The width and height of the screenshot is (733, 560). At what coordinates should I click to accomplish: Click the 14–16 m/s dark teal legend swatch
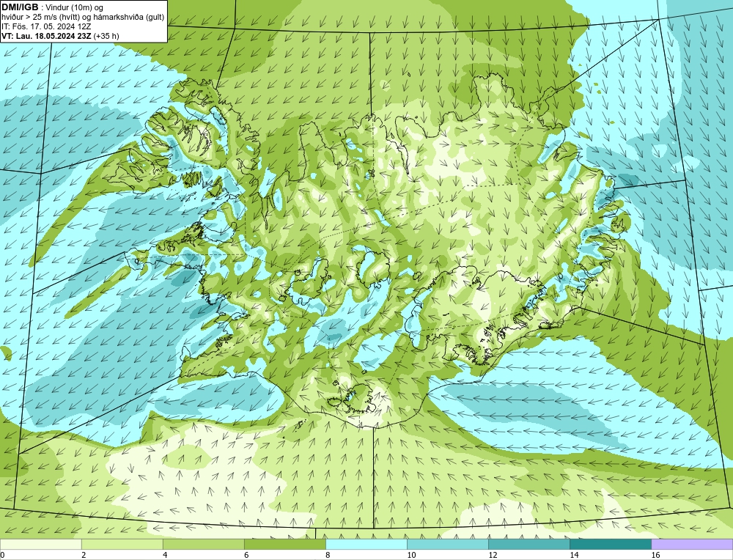pos(611,544)
